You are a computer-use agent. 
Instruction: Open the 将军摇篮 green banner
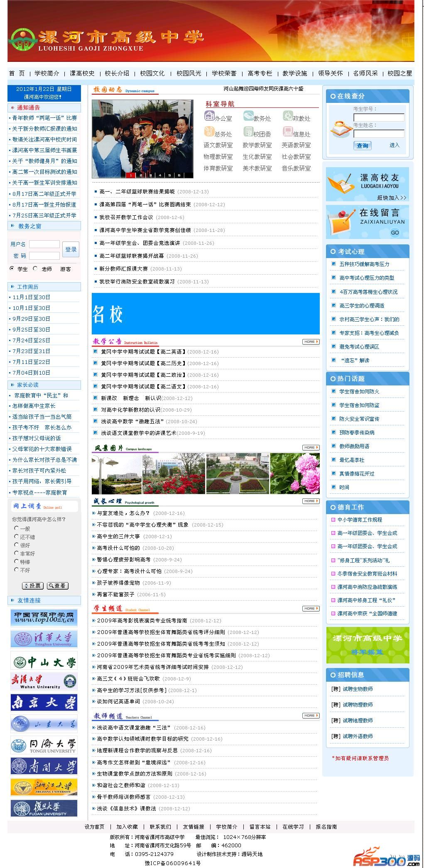coord(368,645)
